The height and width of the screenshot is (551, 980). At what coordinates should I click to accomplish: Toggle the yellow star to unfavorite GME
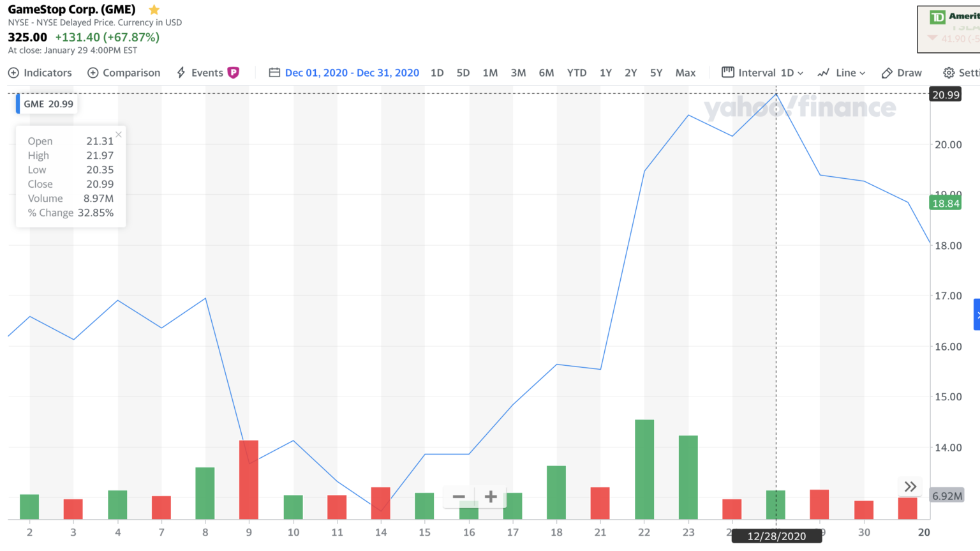[x=154, y=10]
